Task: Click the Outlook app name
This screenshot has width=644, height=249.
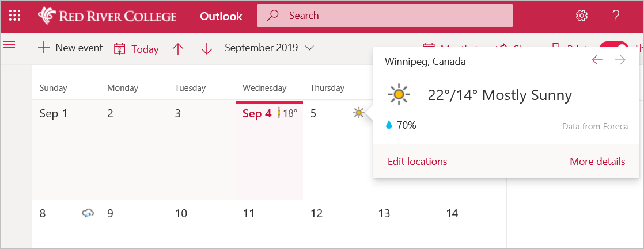Action: [221, 16]
